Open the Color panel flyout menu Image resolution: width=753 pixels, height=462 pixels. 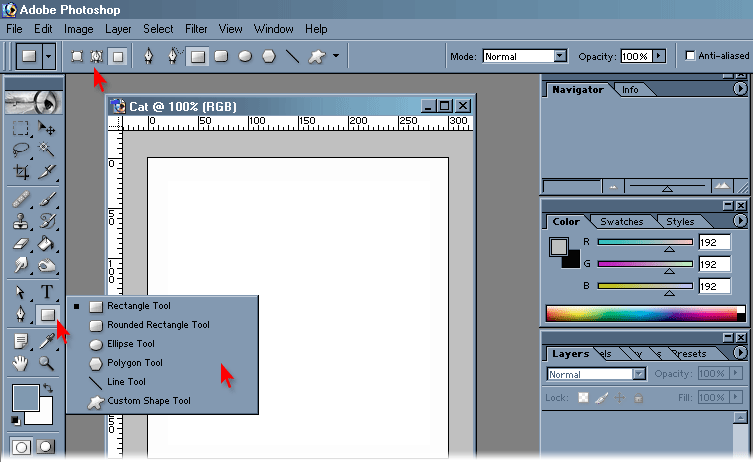[740, 220]
